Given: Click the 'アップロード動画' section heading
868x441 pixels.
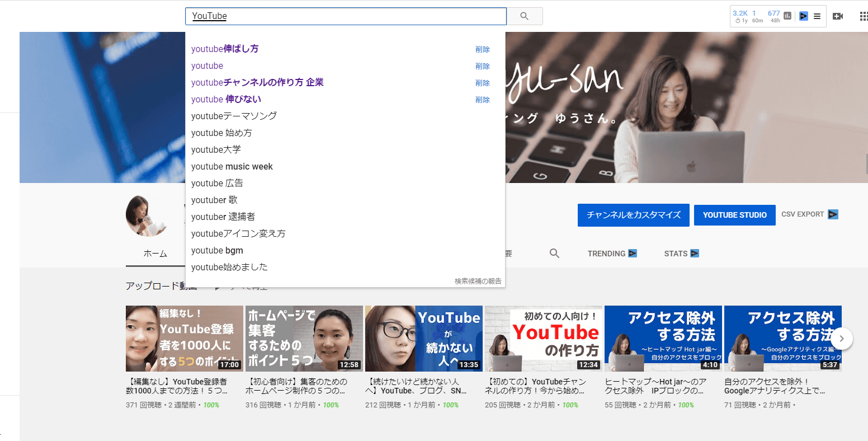Looking at the screenshot, I should pos(162,286).
